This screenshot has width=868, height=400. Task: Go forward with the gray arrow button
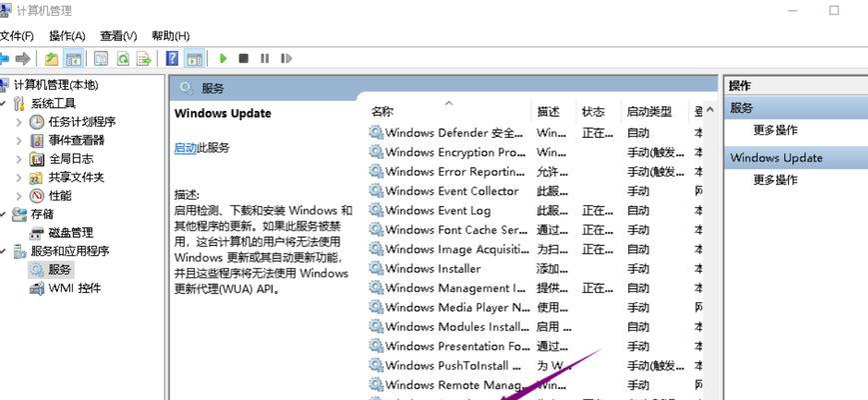coord(23,58)
